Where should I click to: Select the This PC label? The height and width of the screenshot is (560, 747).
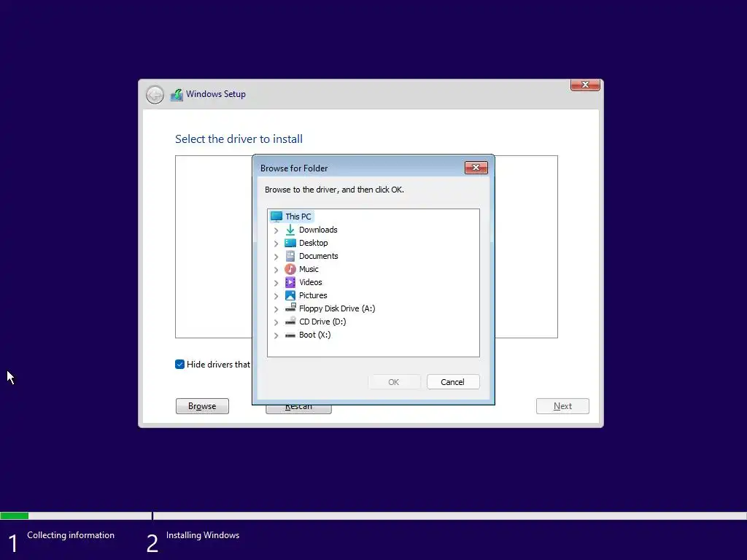(298, 217)
